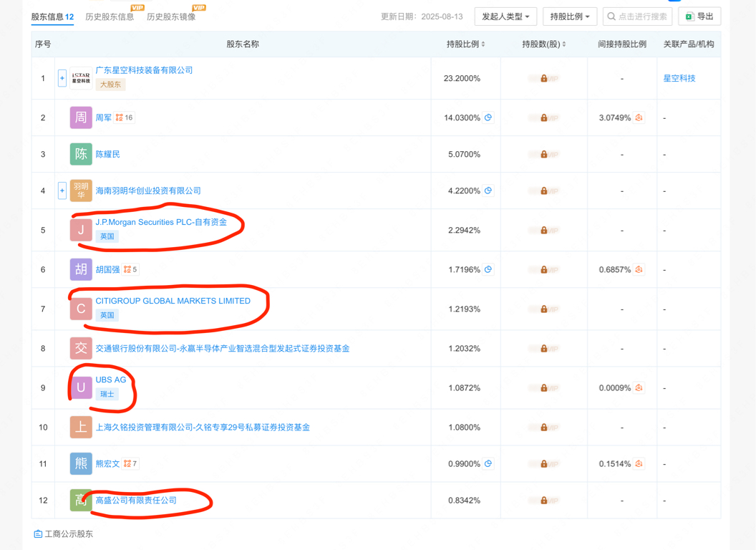This screenshot has height=550, width=756.
Task: Click 周 avatar for 周军
Action: click(x=81, y=117)
